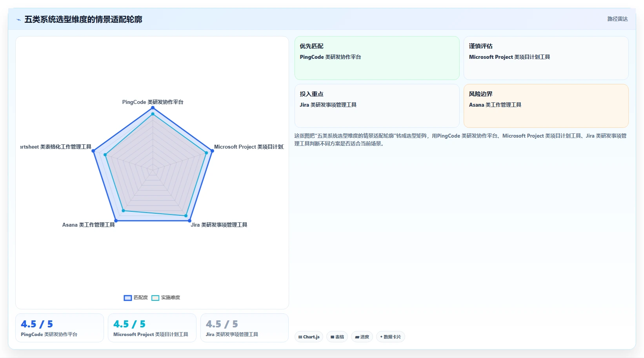This screenshot has height=358, width=644.
Task: Click Asana 类工作管理工具 text in 风险边界 card
Action: (x=495, y=105)
